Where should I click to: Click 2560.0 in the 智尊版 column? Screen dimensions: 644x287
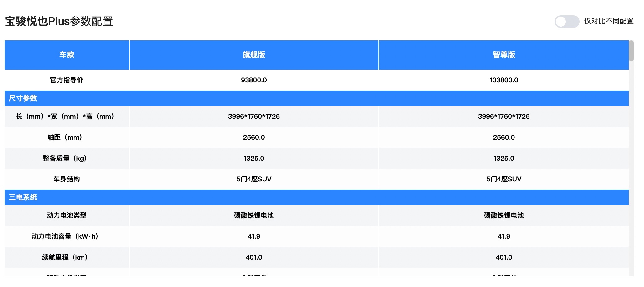[504, 137]
